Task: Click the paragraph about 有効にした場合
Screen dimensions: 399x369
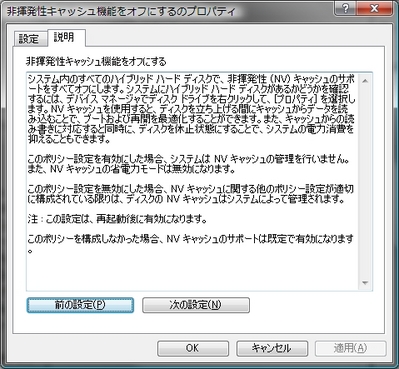Action: (x=189, y=164)
